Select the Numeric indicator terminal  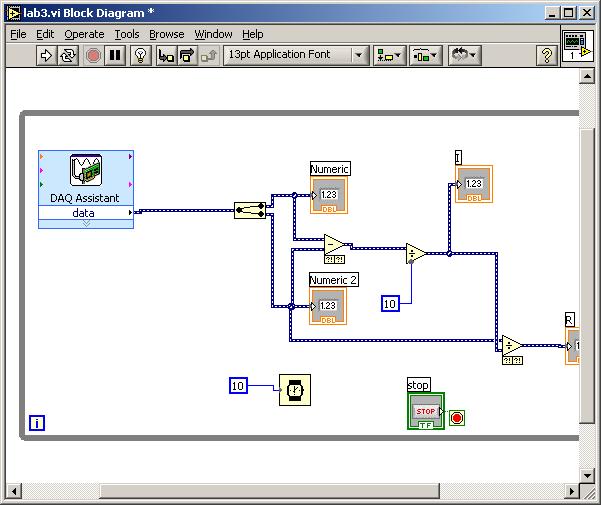pyautogui.click(x=329, y=195)
